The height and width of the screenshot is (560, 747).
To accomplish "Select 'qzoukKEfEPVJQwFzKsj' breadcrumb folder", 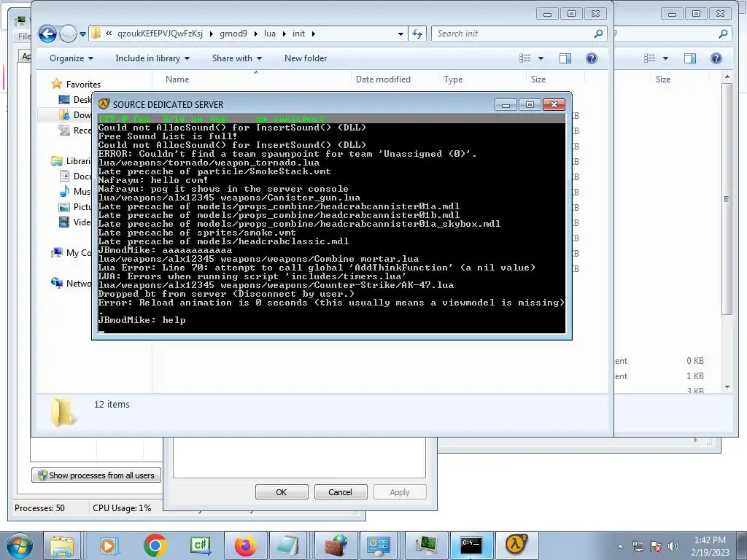I will pos(160,34).
